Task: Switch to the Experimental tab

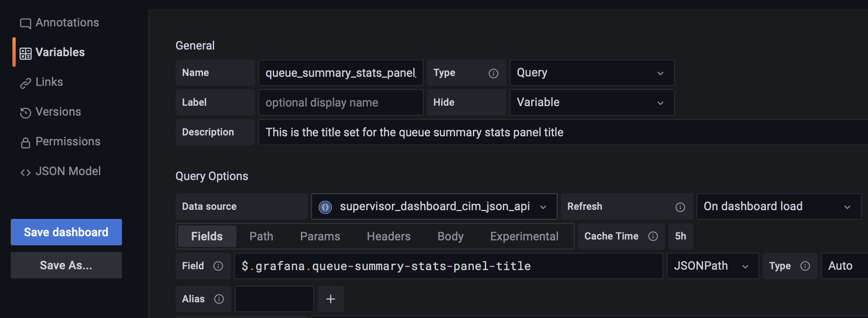Action: coord(524,236)
